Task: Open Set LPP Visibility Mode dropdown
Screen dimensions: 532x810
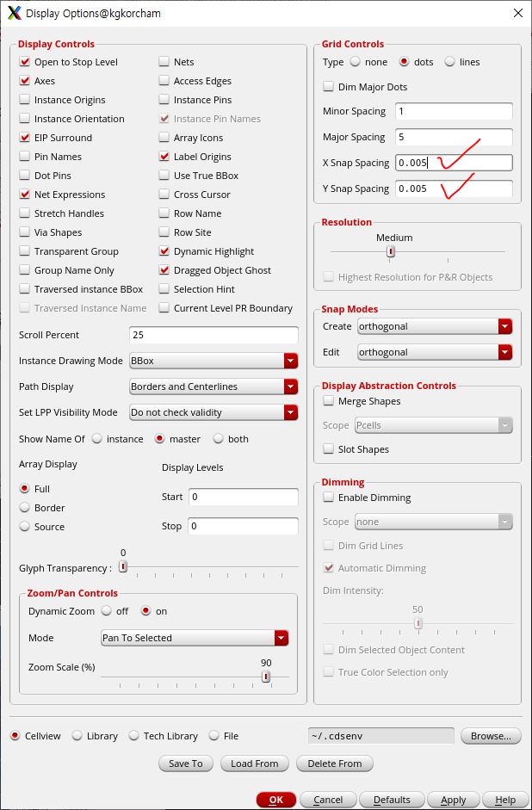Action: [x=213, y=412]
